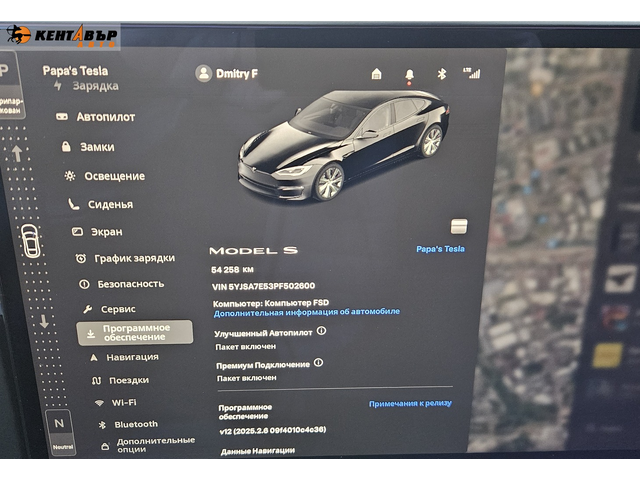Tap the Papa's Tesla header title
The image size is (640, 480).
76,71
